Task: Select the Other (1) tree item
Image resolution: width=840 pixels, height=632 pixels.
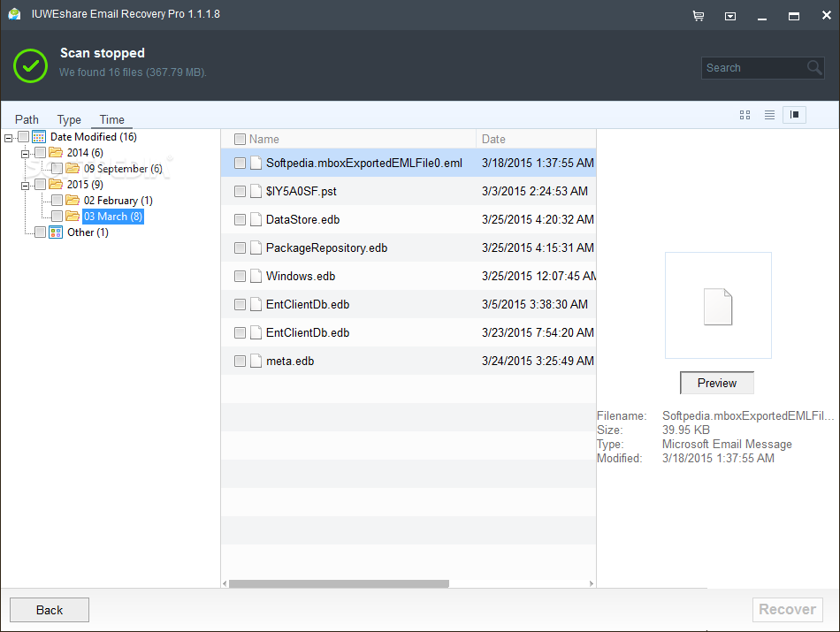Action: (x=88, y=232)
